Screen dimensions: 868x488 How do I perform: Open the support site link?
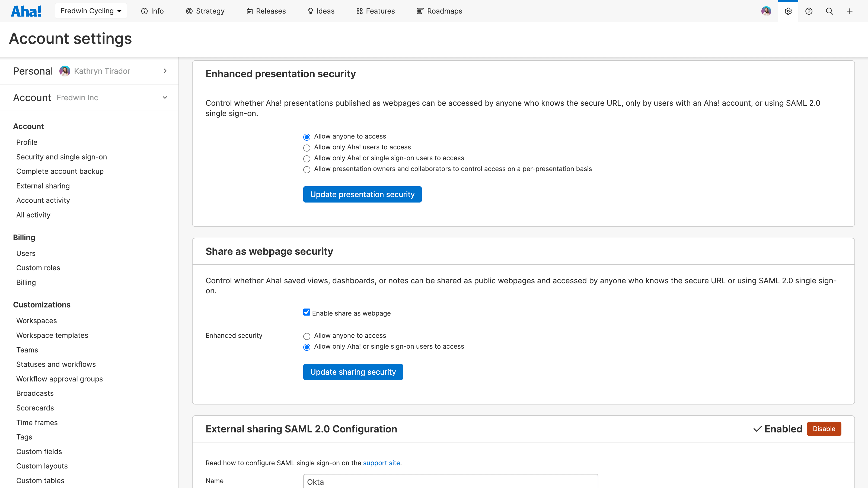[381, 463]
